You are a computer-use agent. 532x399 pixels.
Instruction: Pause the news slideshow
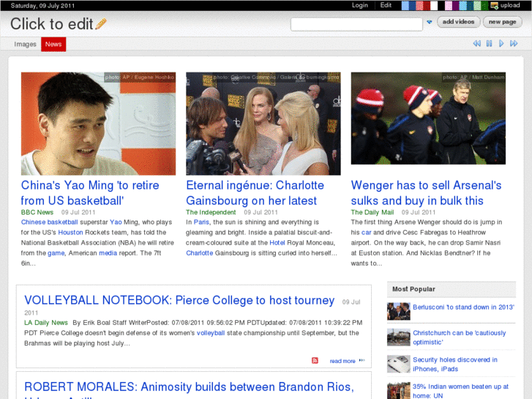click(x=489, y=44)
